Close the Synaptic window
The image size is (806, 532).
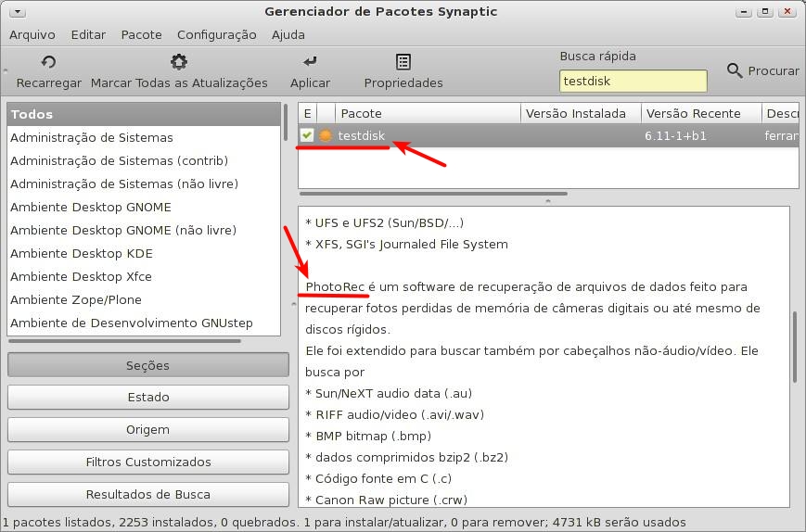(x=787, y=11)
